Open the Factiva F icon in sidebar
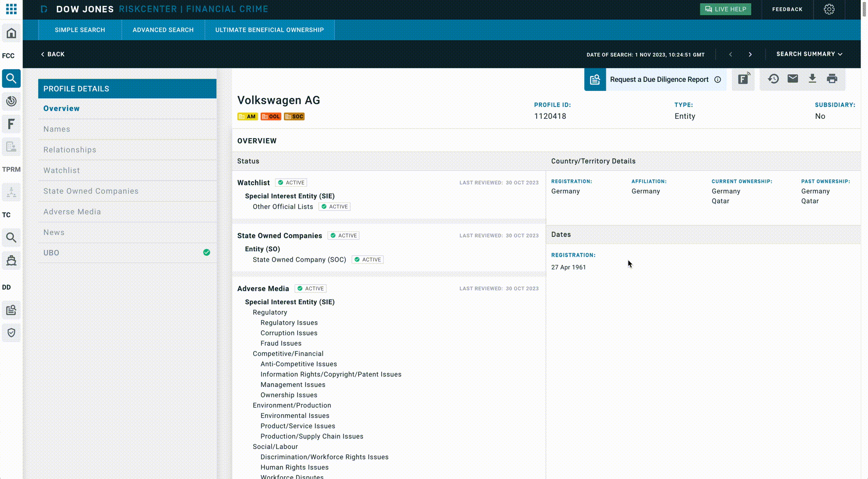 [11, 124]
